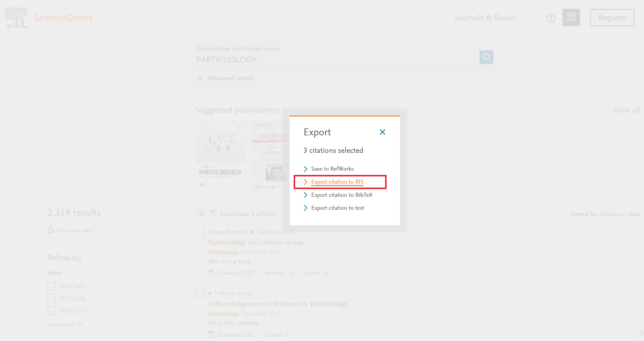Expand Advanced search
The width and height of the screenshot is (644, 341).
pos(225,78)
